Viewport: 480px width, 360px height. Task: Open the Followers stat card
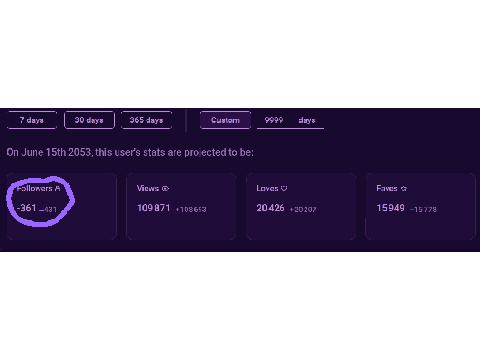[62, 206]
